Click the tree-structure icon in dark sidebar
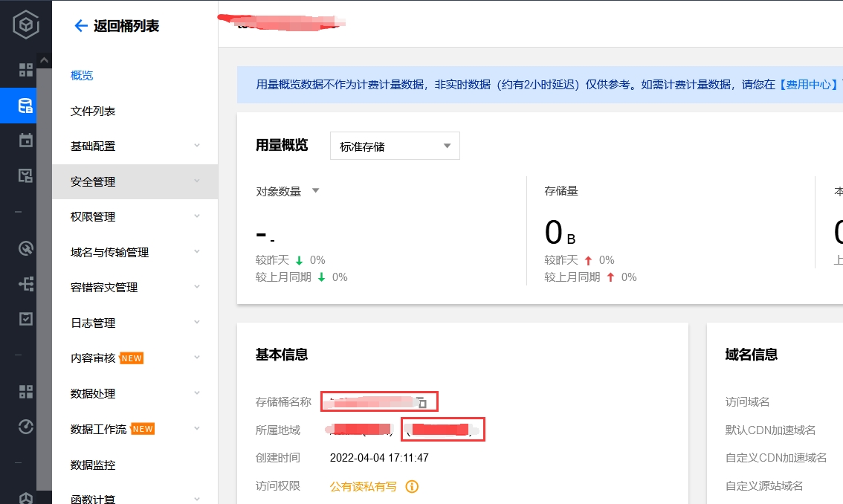The width and height of the screenshot is (843, 504). tap(26, 284)
